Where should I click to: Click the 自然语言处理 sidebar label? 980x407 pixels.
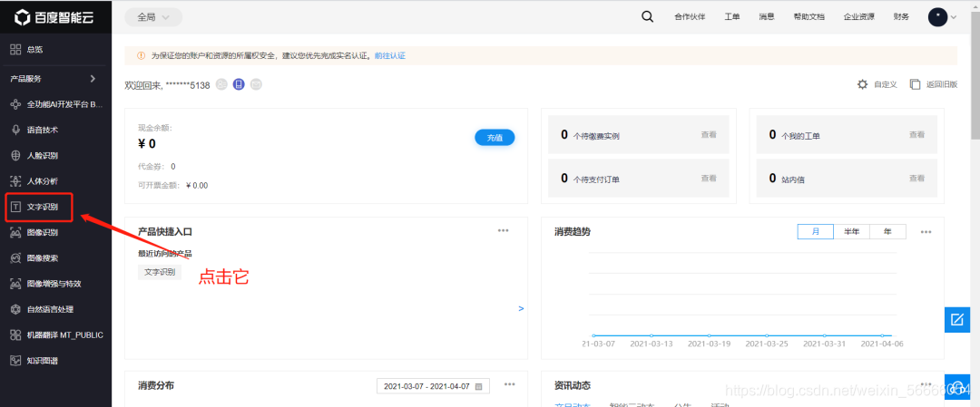click(51, 310)
